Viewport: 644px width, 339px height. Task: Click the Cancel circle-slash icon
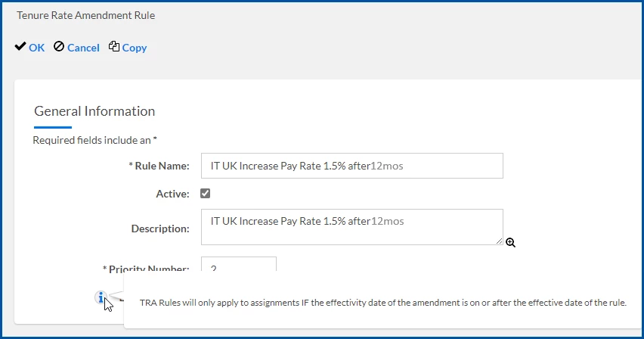point(59,47)
